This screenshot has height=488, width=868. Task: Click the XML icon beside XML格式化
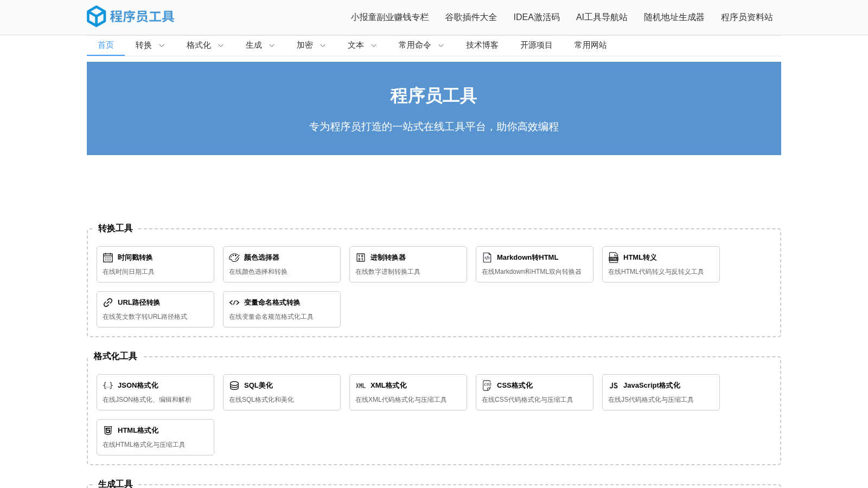click(361, 386)
